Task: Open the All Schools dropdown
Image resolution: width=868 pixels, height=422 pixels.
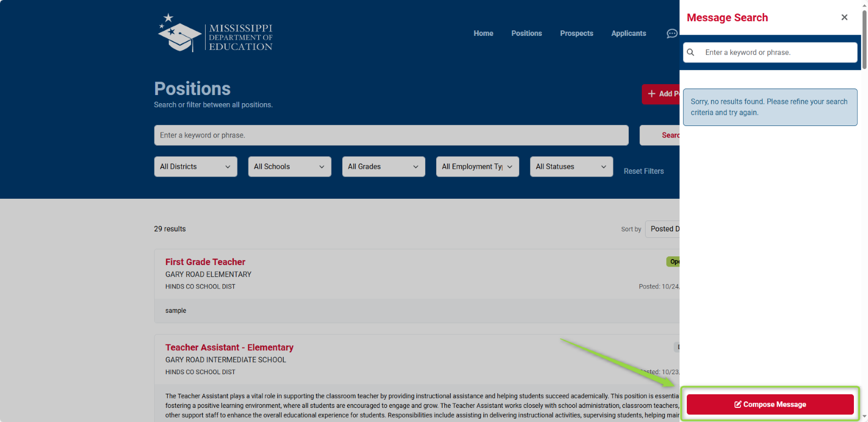Action: 289,167
